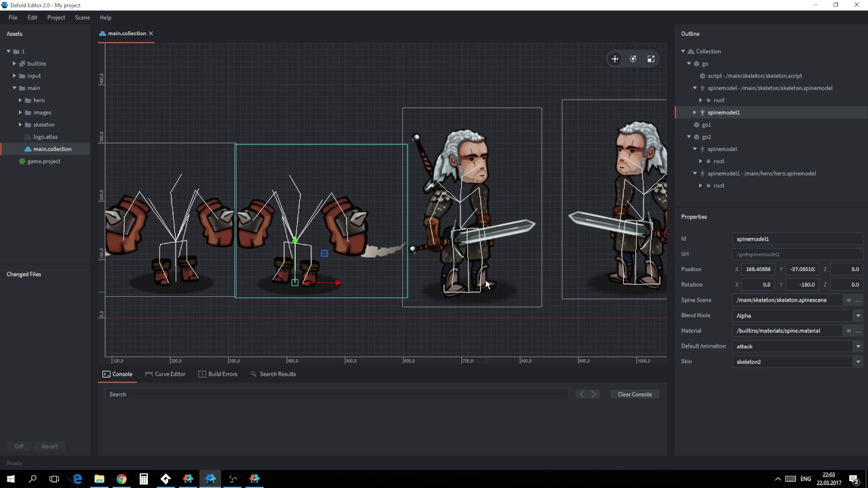This screenshot has height=488, width=868.
Task: Click the Rotation Z value field
Action: click(x=846, y=285)
